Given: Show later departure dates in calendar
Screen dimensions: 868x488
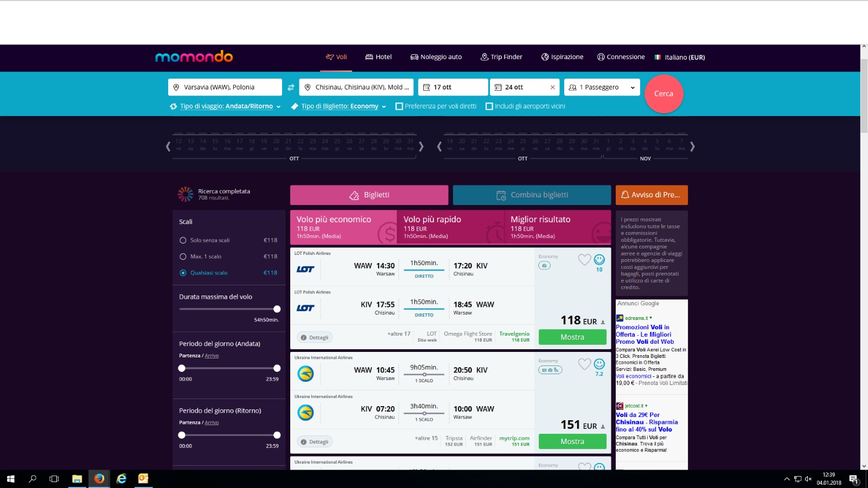Looking at the screenshot, I should pyautogui.click(x=421, y=146).
